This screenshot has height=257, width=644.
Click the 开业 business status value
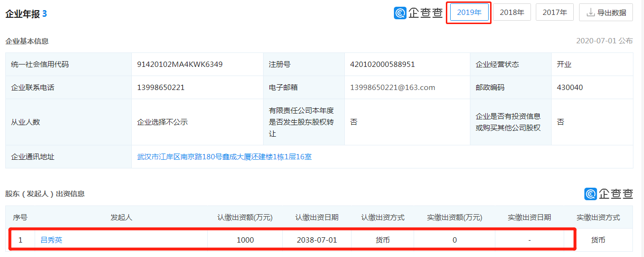[564, 64]
